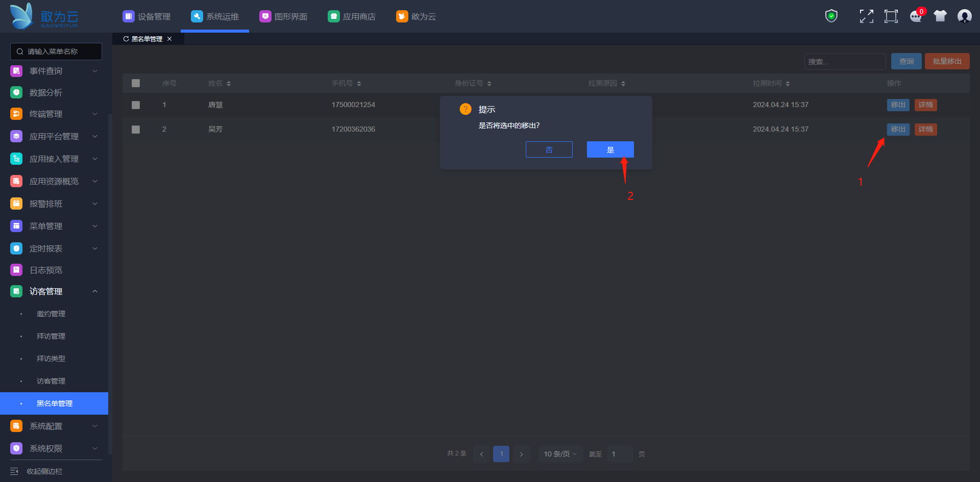Image resolution: width=980 pixels, height=482 pixels.
Task: Expand the 报警排班 menu chevron
Action: pyautogui.click(x=95, y=204)
